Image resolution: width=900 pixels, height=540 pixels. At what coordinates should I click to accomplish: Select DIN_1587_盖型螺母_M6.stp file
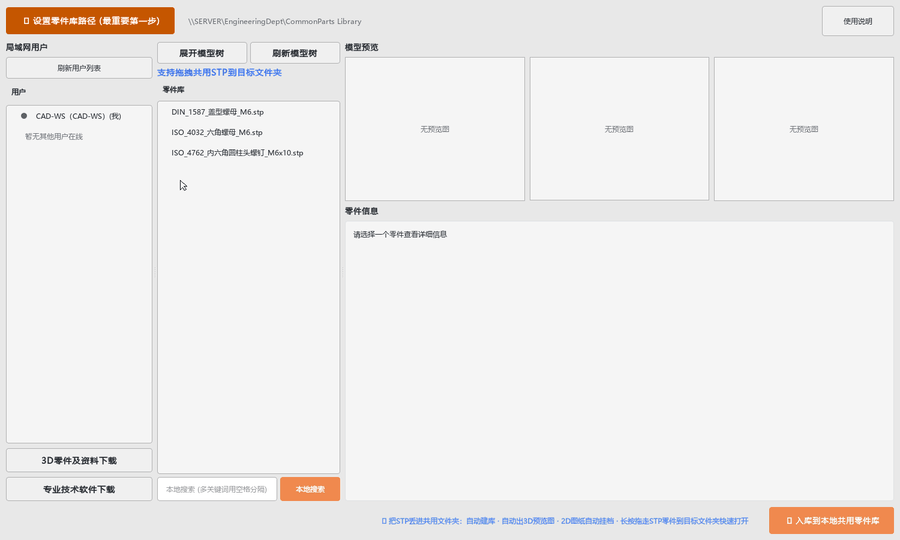[218, 112]
